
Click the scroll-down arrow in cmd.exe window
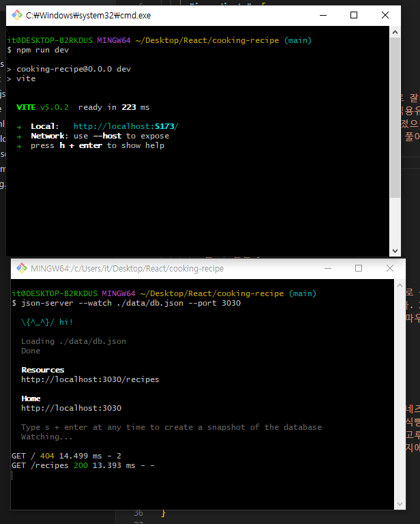point(395,250)
